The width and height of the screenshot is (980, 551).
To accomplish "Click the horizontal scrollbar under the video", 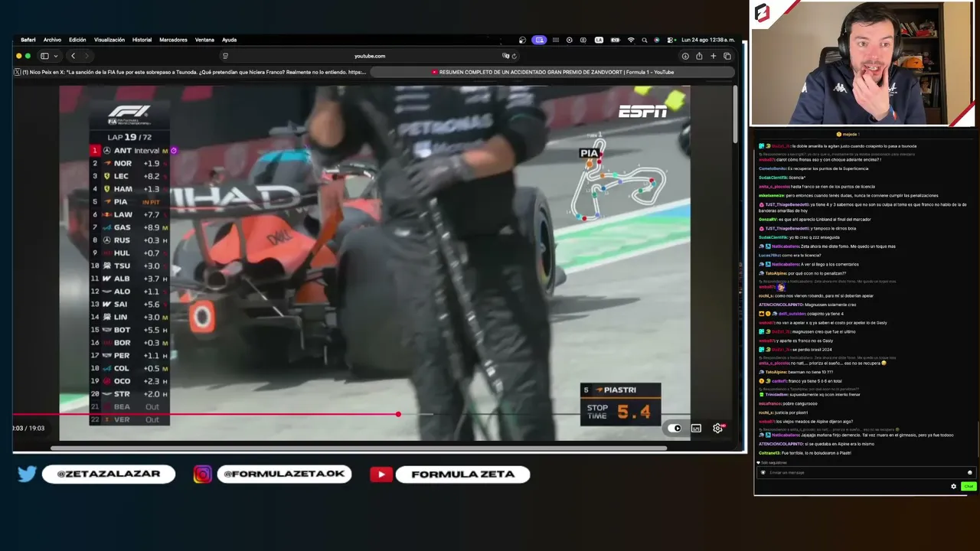I will tap(358, 448).
